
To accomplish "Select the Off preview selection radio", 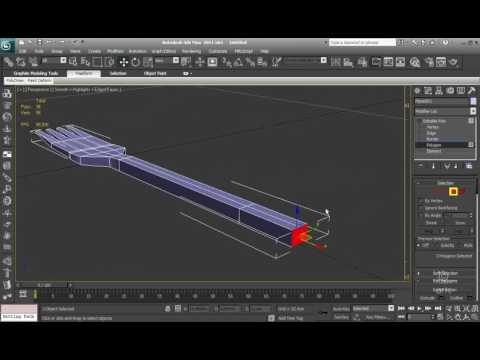I will click(419, 245).
